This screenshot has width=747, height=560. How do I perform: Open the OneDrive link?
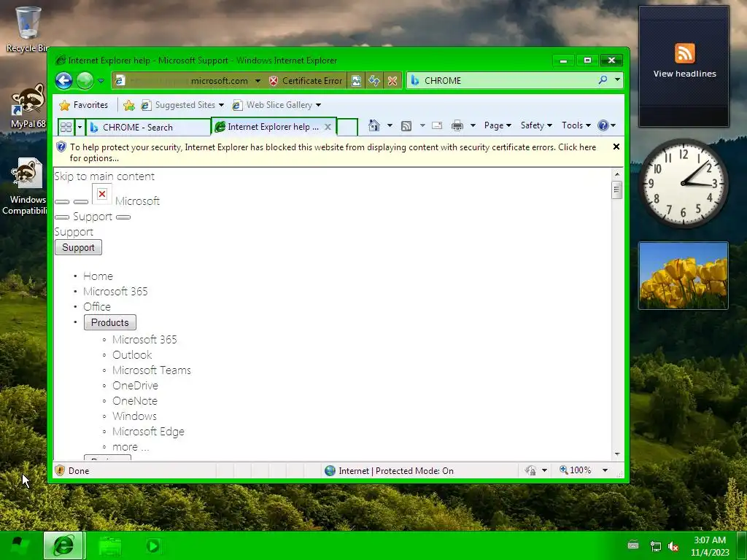135,385
